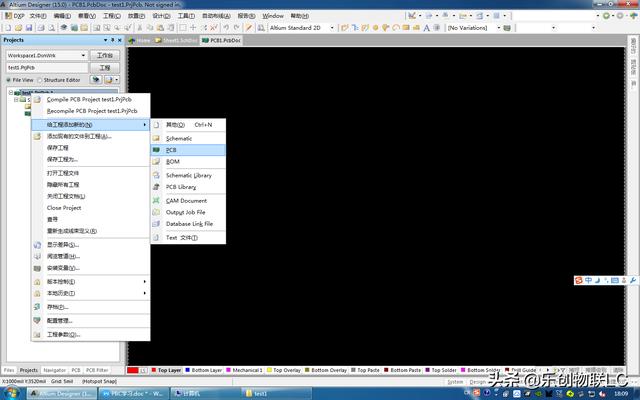This screenshot has height=400, width=640.
Task: Expand the 本地历史 submenu arrow
Action: pyautogui.click(x=144, y=293)
